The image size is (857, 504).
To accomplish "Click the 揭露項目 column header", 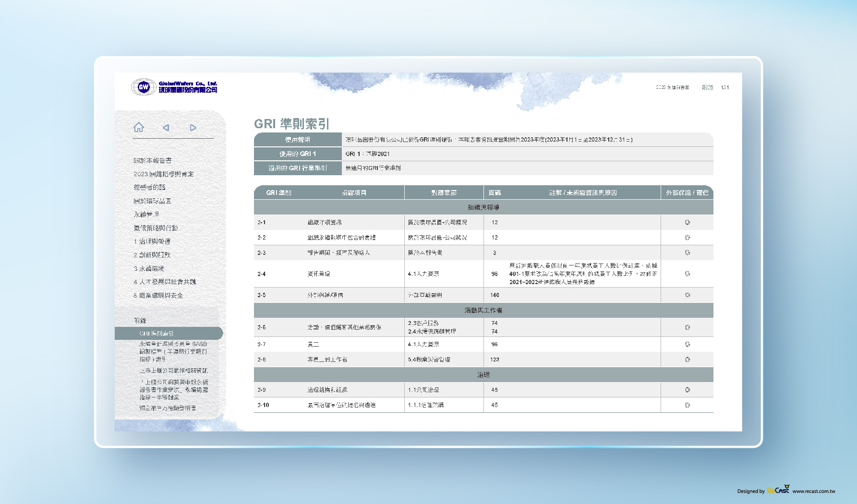I will pyautogui.click(x=354, y=192).
